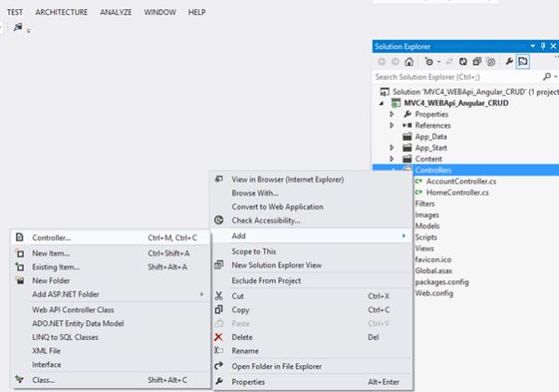Click the Existing Item... icon in the Add submenu
Screen dimensions: 559x392
pos(20,267)
